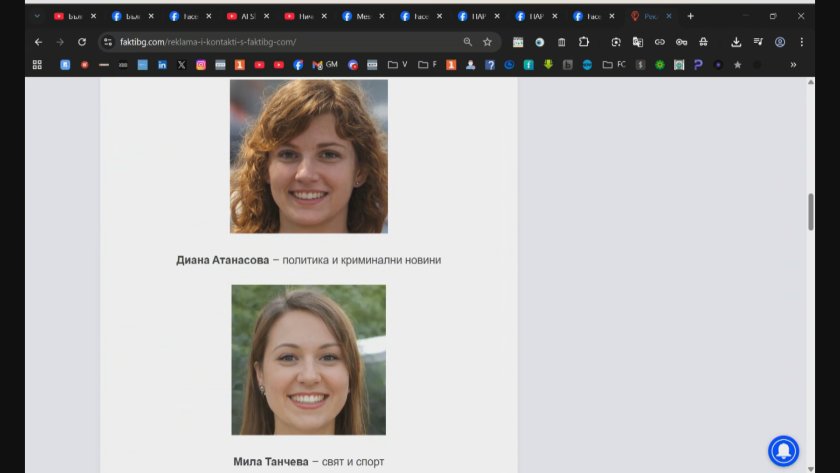Open the Google Translate toolbar icon

pos(637,42)
